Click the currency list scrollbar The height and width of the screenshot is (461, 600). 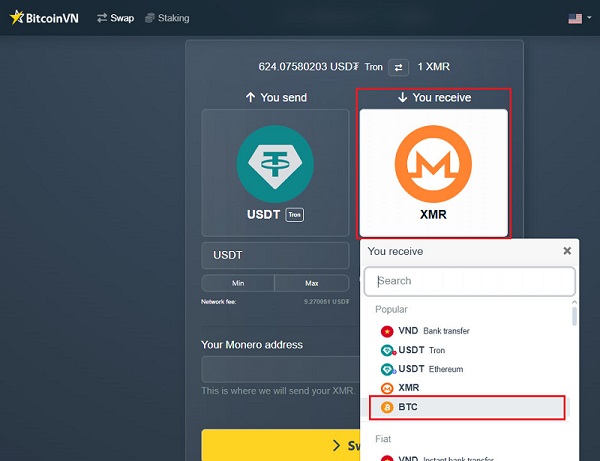coord(574,318)
